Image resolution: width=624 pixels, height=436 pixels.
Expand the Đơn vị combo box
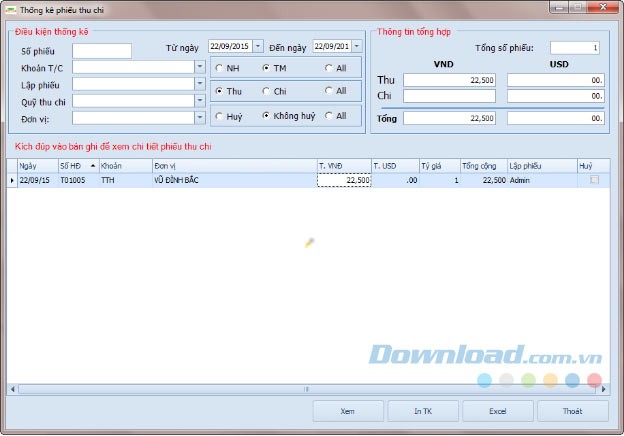(x=199, y=118)
